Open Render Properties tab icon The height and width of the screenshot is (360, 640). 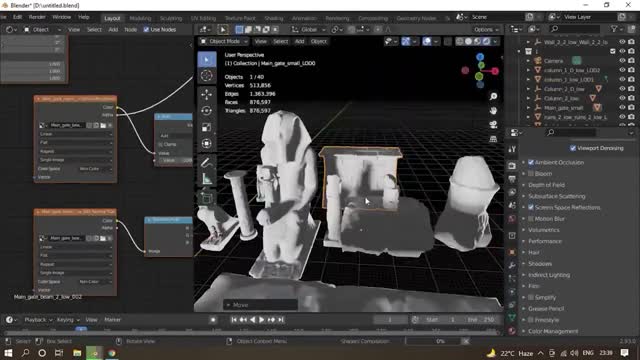point(512,166)
